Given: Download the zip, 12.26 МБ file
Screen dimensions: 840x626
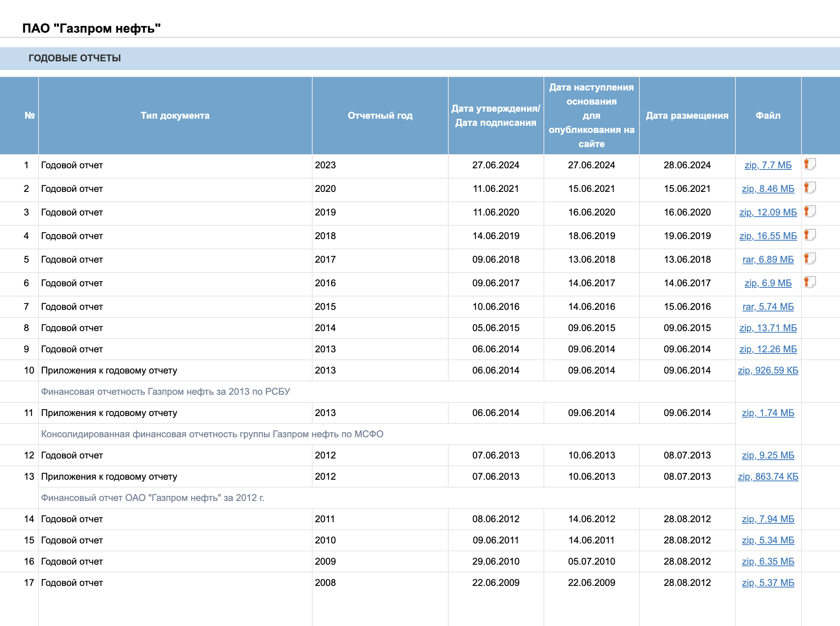Looking at the screenshot, I should click(768, 349).
